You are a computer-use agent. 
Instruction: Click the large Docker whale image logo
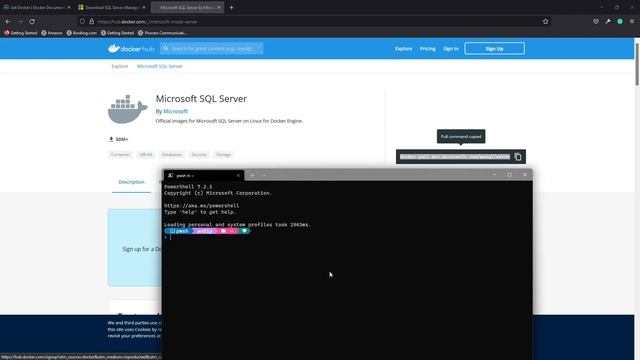(127, 109)
